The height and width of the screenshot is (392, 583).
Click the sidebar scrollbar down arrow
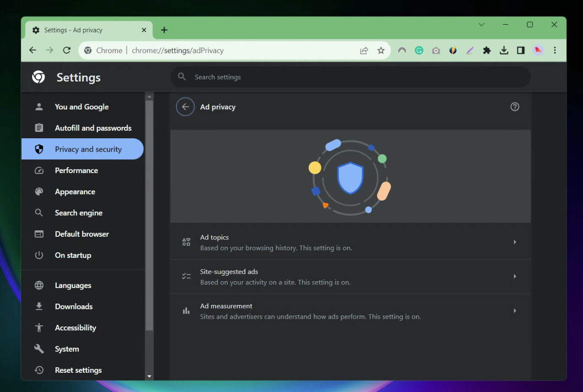pos(149,376)
